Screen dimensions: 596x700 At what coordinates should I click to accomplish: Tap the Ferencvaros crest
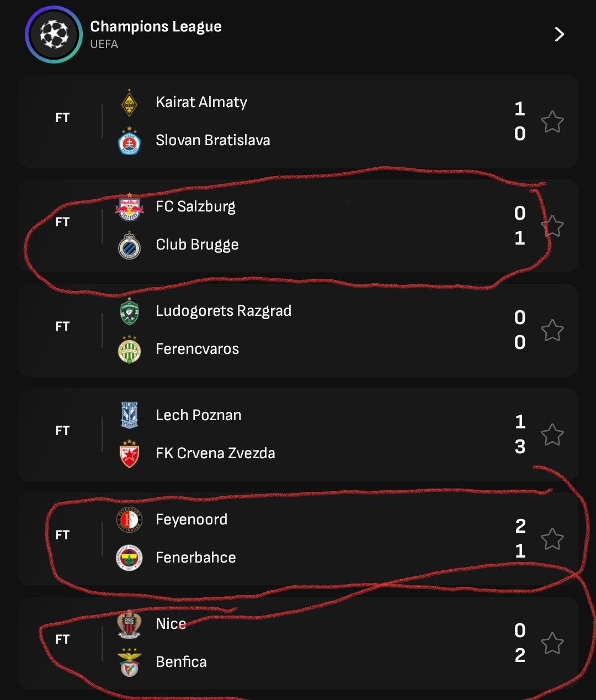[129, 349]
